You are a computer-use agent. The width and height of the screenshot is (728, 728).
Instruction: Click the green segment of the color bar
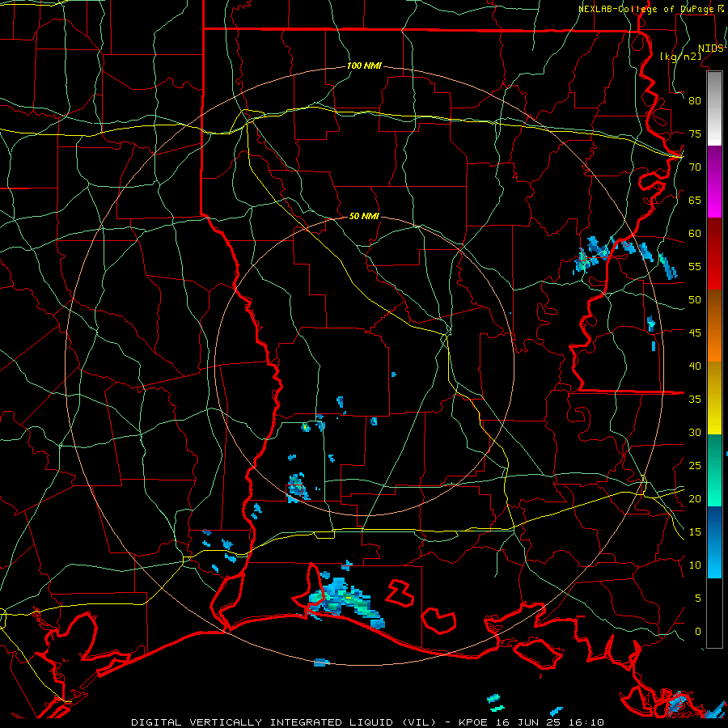click(714, 470)
